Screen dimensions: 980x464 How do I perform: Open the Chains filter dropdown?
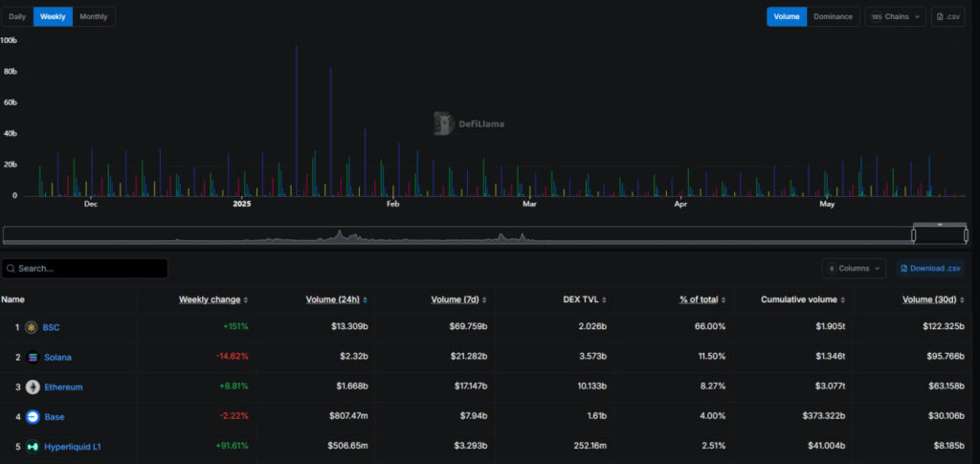click(x=895, y=17)
